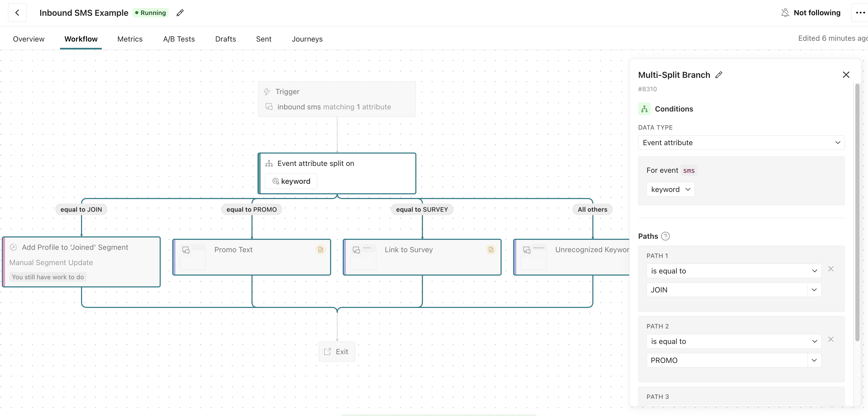Select the Workflow tab

pyautogui.click(x=81, y=39)
